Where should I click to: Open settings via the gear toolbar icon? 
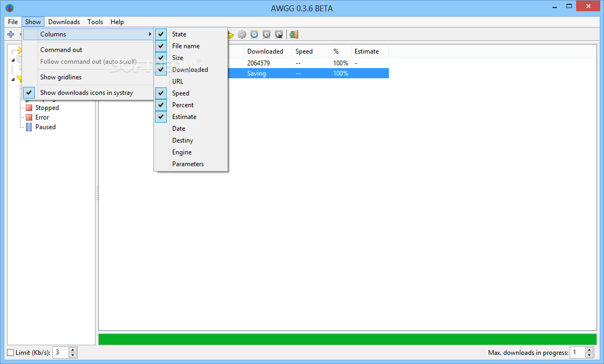coord(242,34)
